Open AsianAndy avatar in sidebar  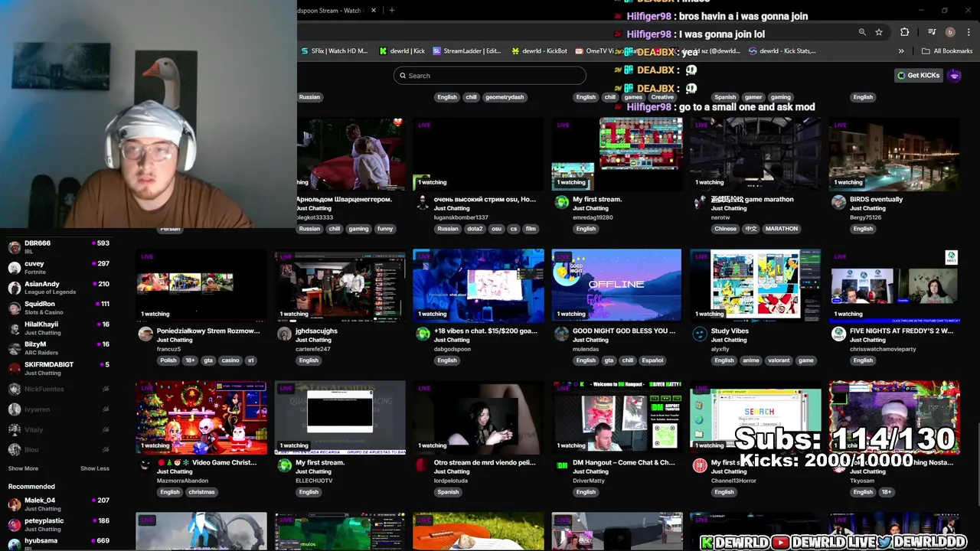14,288
